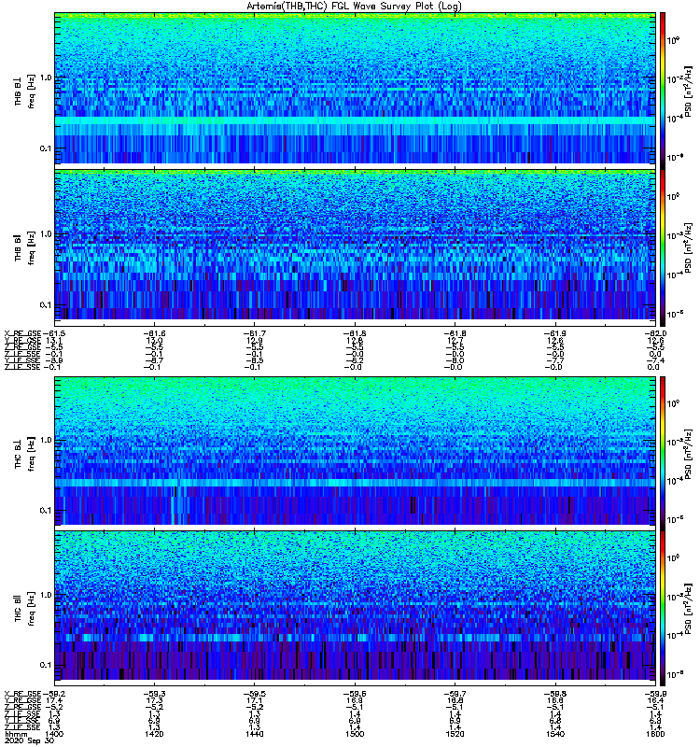Screen dimensions: 700x747
Task: Click the -59.5 X_RE_GSE value
Action: coord(255,694)
